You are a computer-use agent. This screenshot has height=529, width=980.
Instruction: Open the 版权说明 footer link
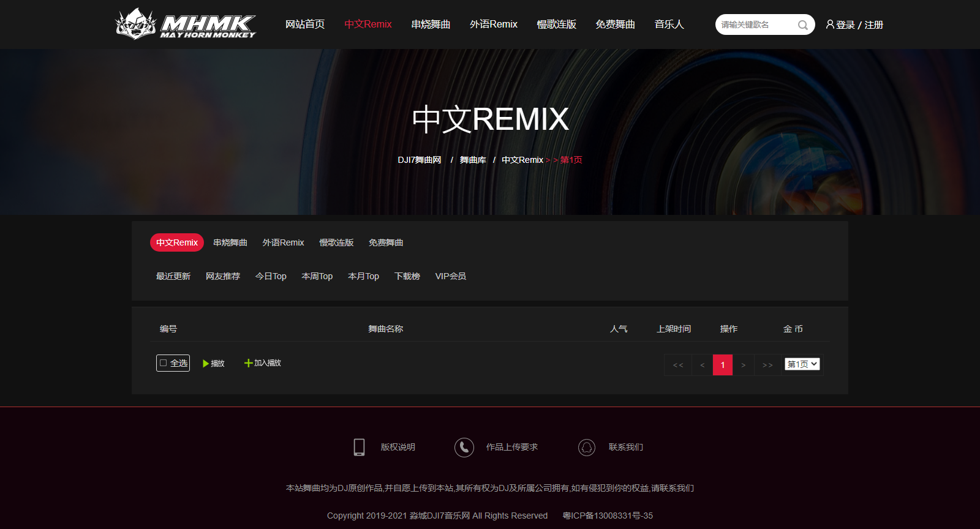398,447
